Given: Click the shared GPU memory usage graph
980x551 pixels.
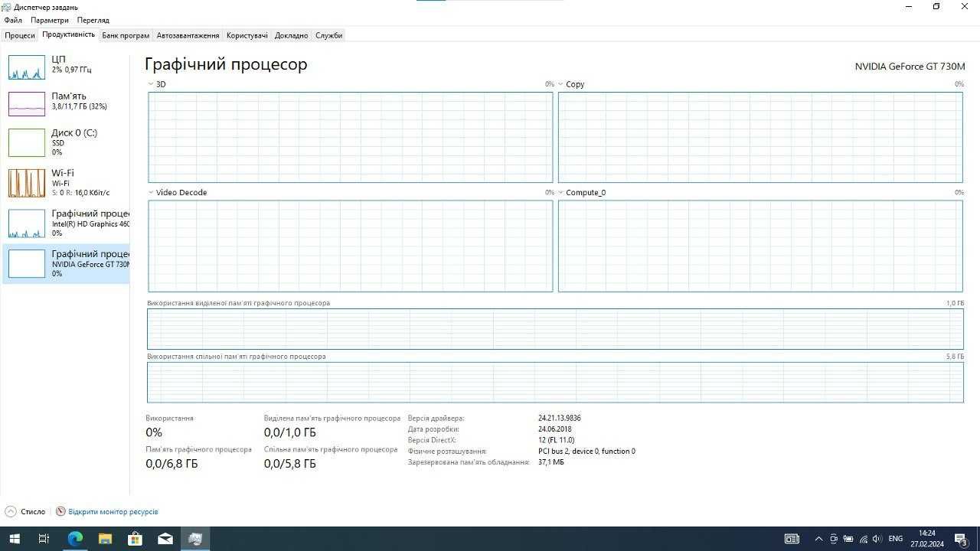Looking at the screenshot, I should 555,382.
